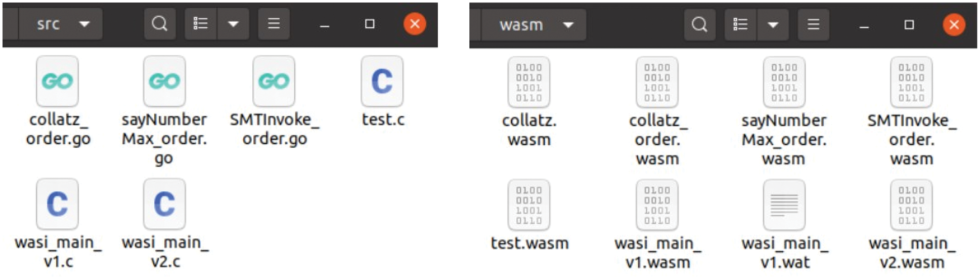Image resolution: width=980 pixels, height=279 pixels.
Task: Select the wasi_main_v2.c file
Action: pos(164,204)
